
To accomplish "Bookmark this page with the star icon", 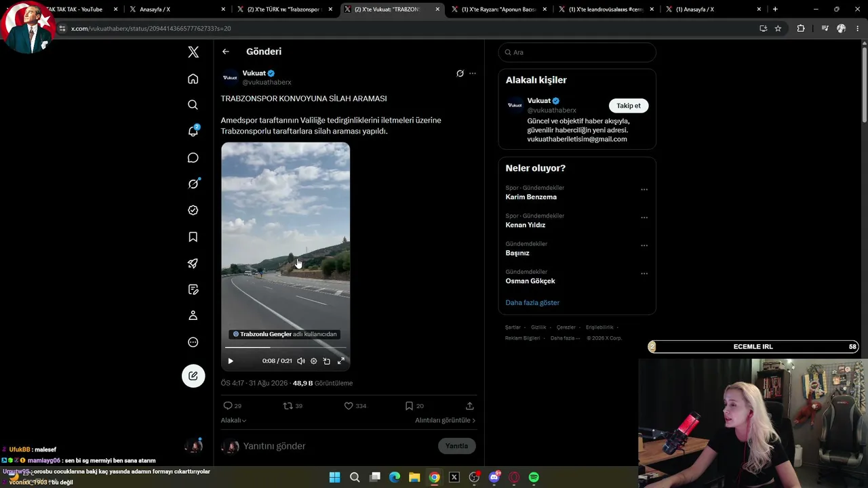I will coord(778,28).
